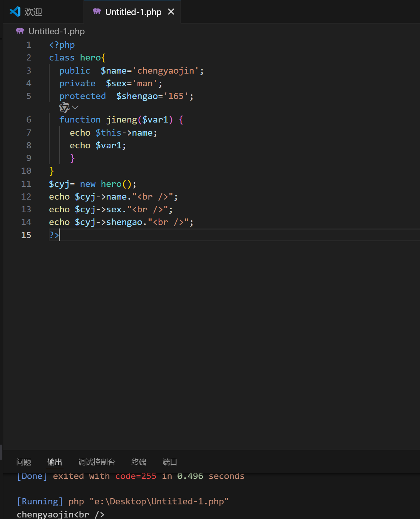The width and height of the screenshot is (420, 519).
Task: Click the PHP elephant icon in the breadcrumb
Action: tap(20, 31)
